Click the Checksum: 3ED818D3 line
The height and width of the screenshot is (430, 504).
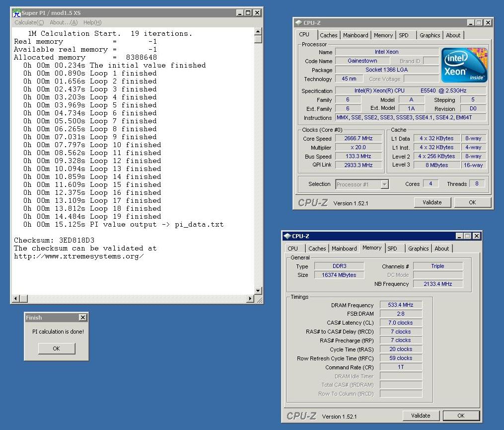point(54,241)
